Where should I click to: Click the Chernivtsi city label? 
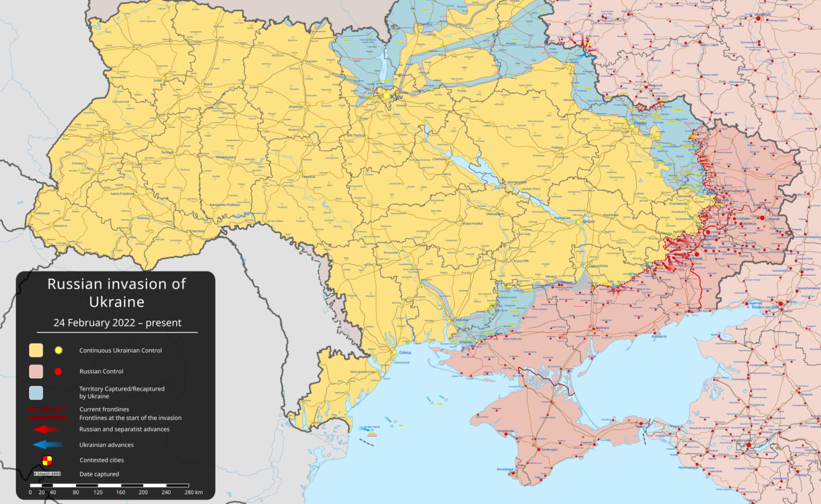click(x=197, y=231)
